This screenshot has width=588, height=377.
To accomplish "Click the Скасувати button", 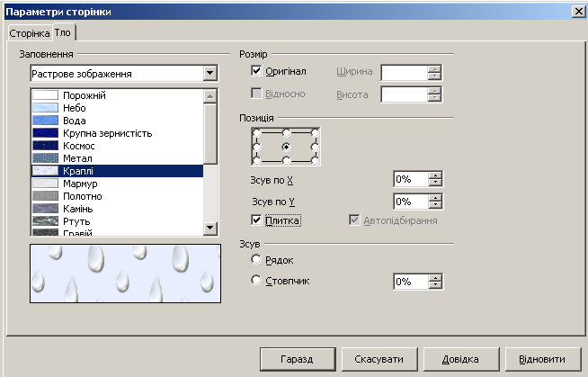I will pos(379,359).
